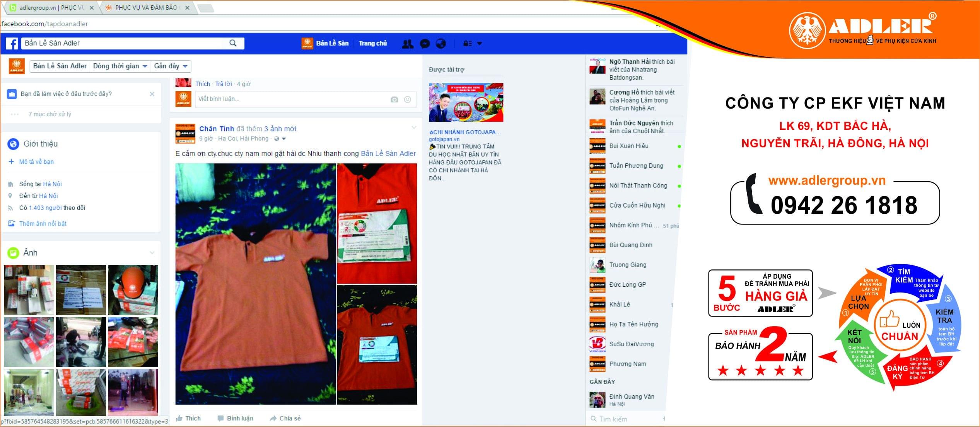Click the camera icon in comment box

pos(394,99)
